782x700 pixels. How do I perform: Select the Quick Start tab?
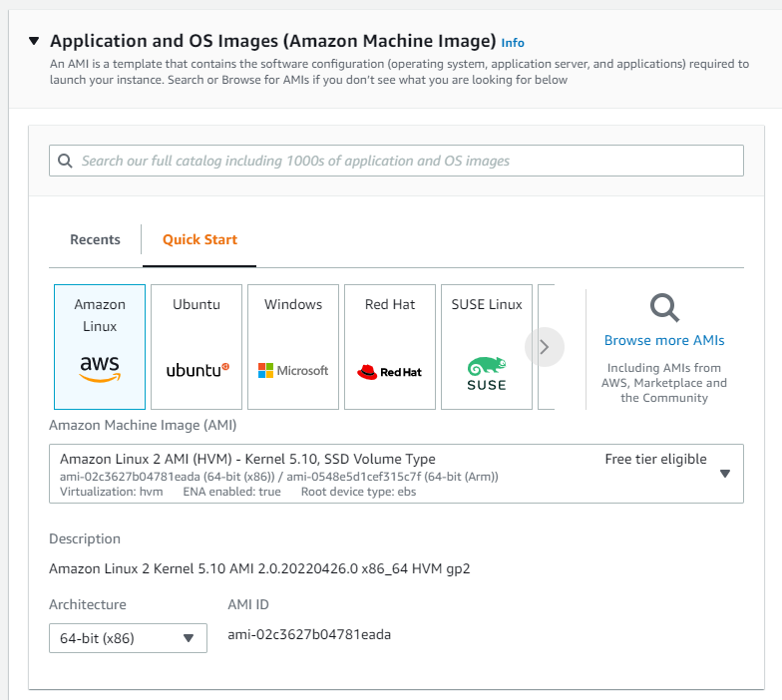pos(199,239)
